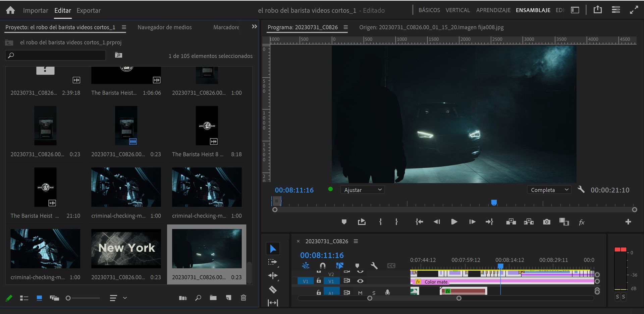This screenshot has height=314, width=644.
Task: Open the sort icons dropdown
Action: (x=118, y=298)
